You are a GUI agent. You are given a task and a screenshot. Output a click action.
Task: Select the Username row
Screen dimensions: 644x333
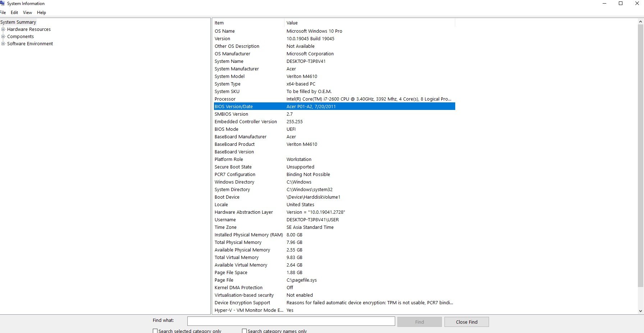click(x=334, y=220)
